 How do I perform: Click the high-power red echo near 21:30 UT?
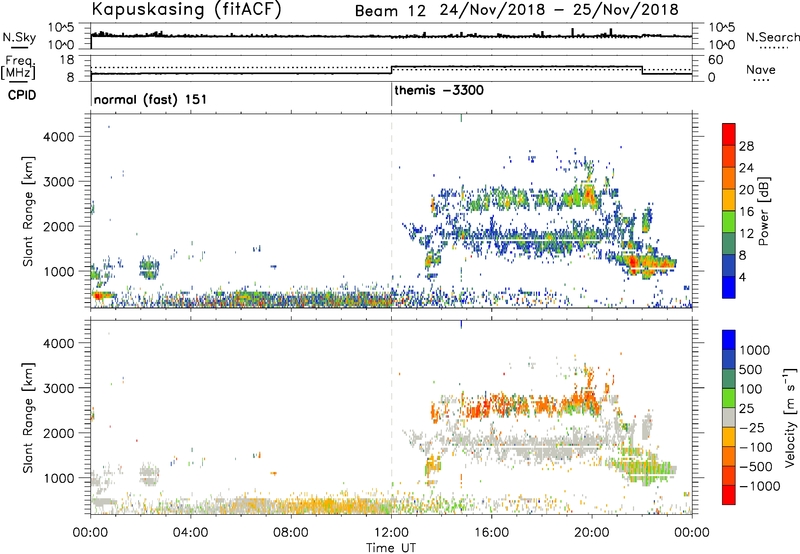coord(634,263)
